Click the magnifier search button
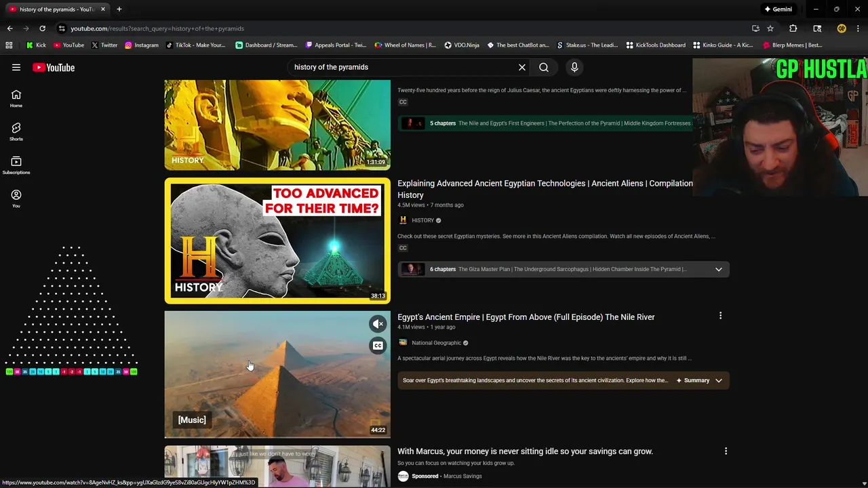Viewport: 868px width, 488px height. 544,67
